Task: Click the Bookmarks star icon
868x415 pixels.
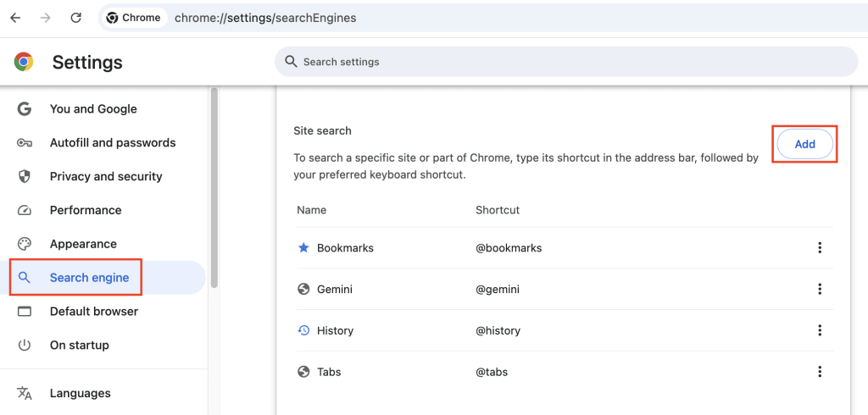Action: pyautogui.click(x=303, y=248)
